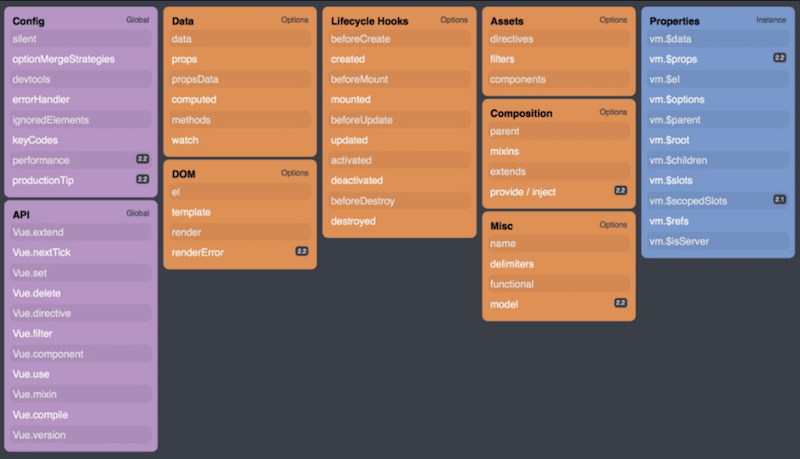
Task: Open the provide / inject option
Action: coord(559,192)
